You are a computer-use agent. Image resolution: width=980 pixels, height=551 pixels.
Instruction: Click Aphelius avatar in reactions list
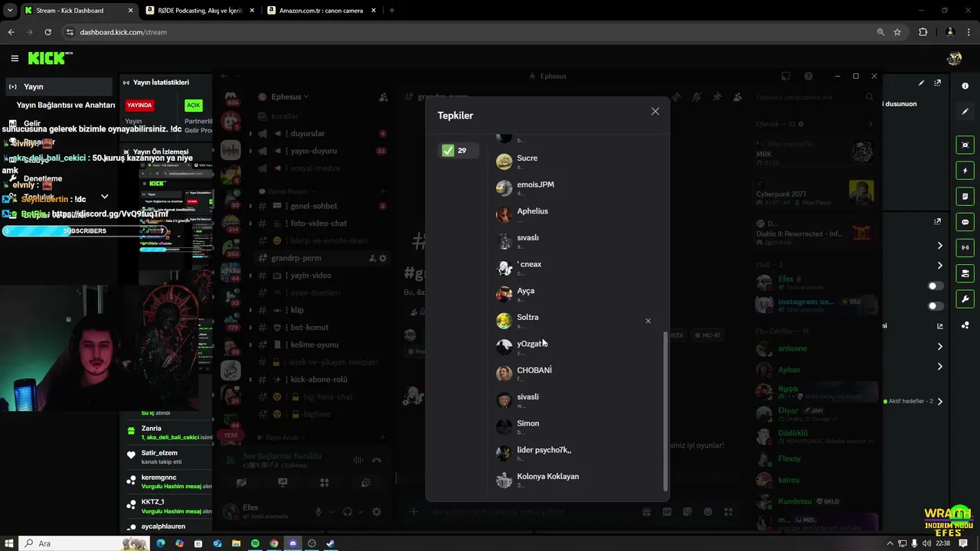coord(504,214)
